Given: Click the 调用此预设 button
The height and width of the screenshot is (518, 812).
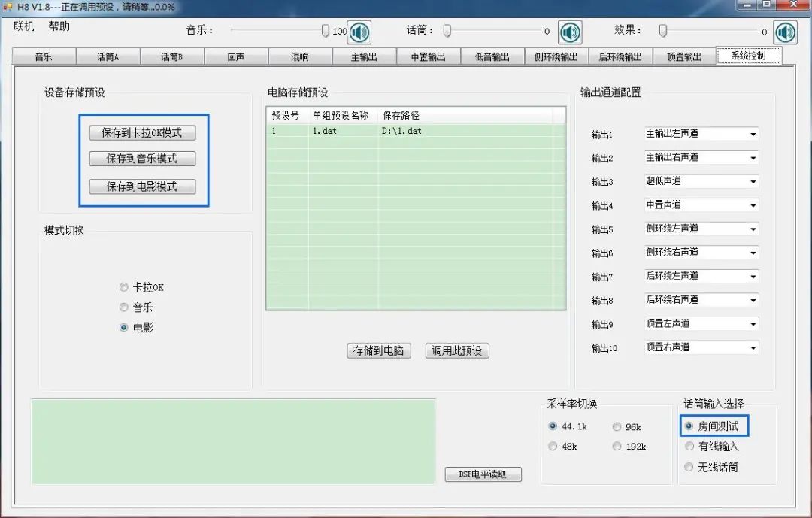Looking at the screenshot, I should [x=457, y=350].
